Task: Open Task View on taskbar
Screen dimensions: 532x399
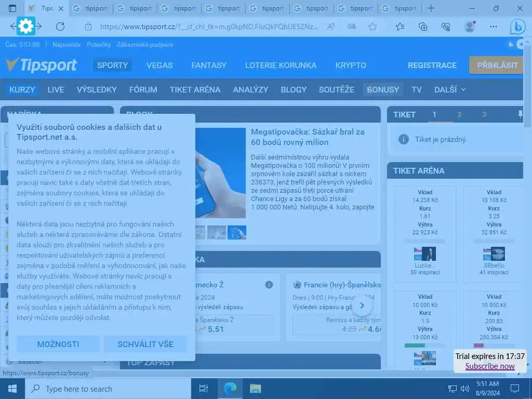Action: [203, 389]
